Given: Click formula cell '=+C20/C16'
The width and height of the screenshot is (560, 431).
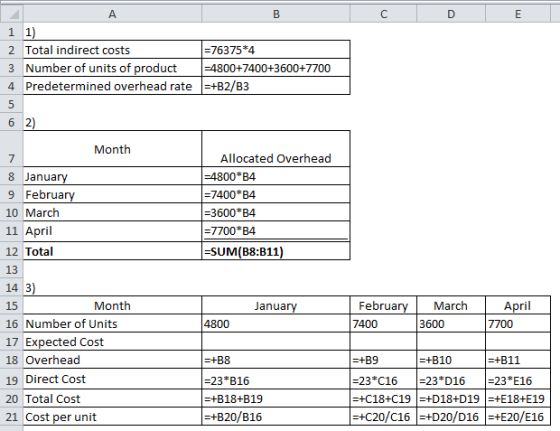Looking at the screenshot, I should coord(383,417).
